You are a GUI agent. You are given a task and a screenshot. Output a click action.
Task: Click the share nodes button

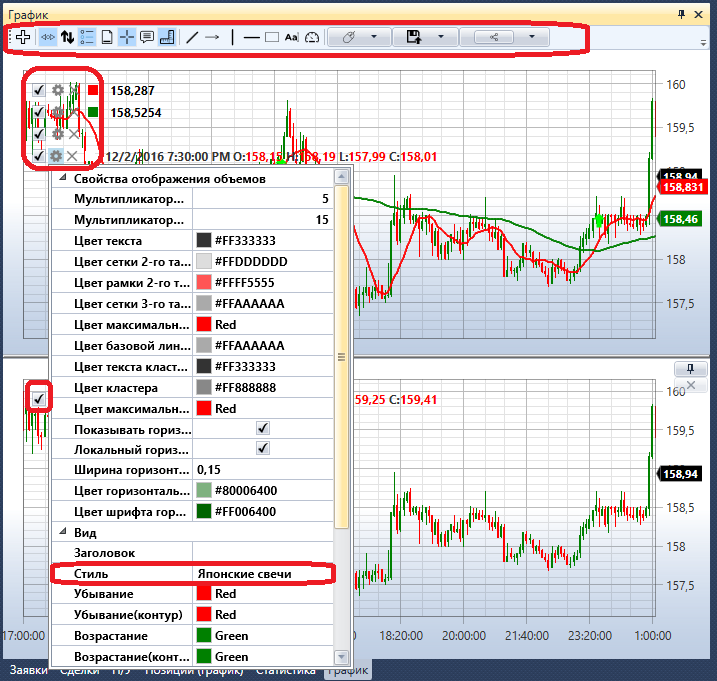(494, 37)
